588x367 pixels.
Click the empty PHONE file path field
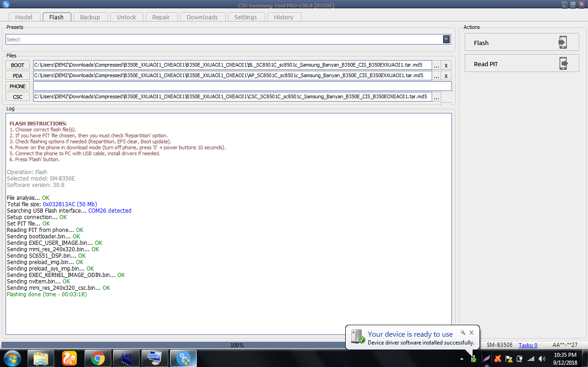tap(242, 86)
